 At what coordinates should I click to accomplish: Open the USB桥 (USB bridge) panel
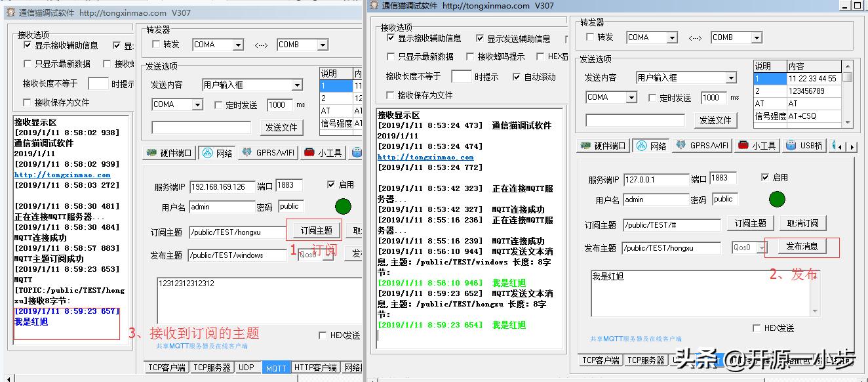coord(804,146)
